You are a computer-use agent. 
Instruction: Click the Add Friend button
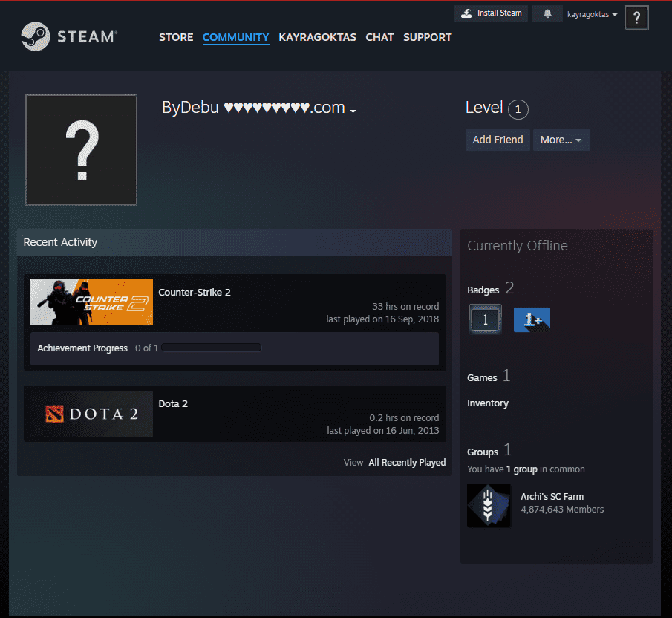498,140
